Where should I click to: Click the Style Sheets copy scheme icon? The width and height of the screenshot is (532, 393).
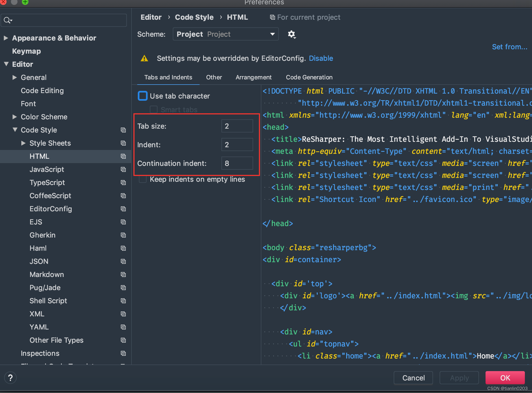pyautogui.click(x=124, y=143)
